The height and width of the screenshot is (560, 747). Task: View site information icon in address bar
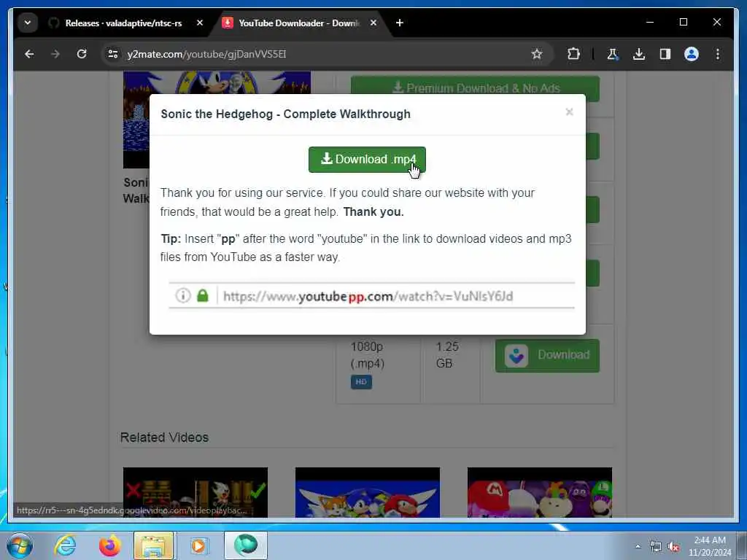[x=113, y=54]
